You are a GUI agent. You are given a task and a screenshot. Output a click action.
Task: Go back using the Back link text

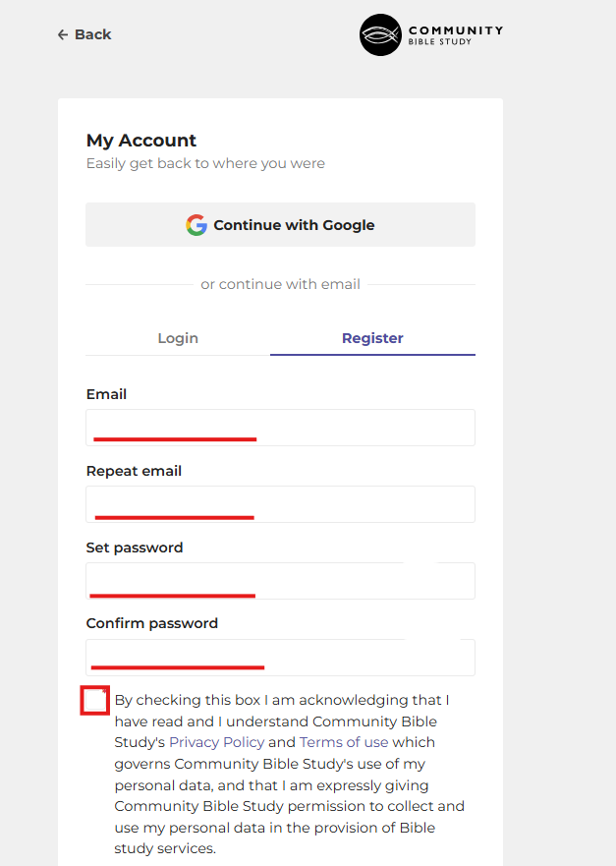point(93,34)
